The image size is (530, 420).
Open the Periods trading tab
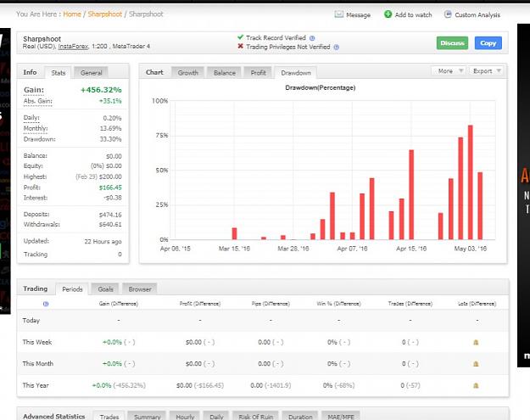[x=72, y=289]
